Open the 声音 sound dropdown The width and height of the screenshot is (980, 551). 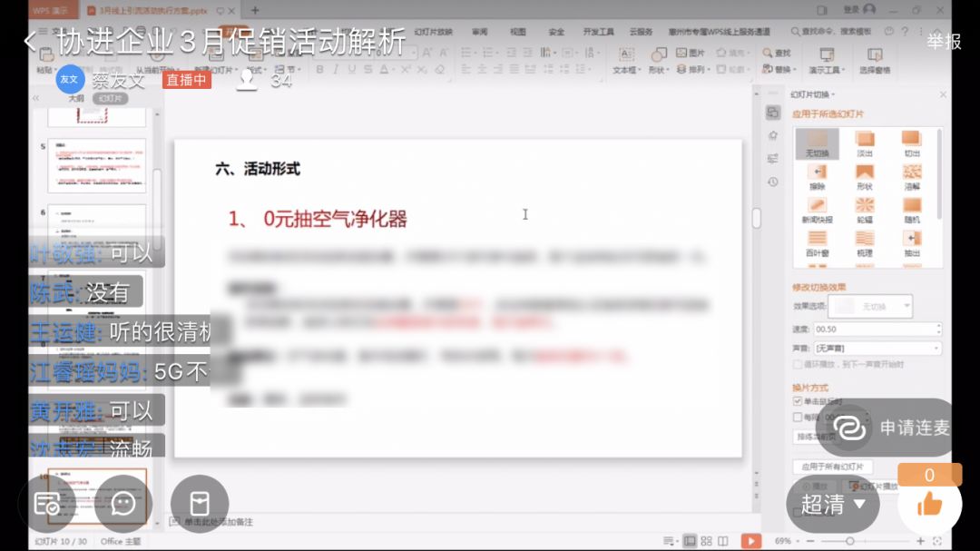tap(877, 349)
